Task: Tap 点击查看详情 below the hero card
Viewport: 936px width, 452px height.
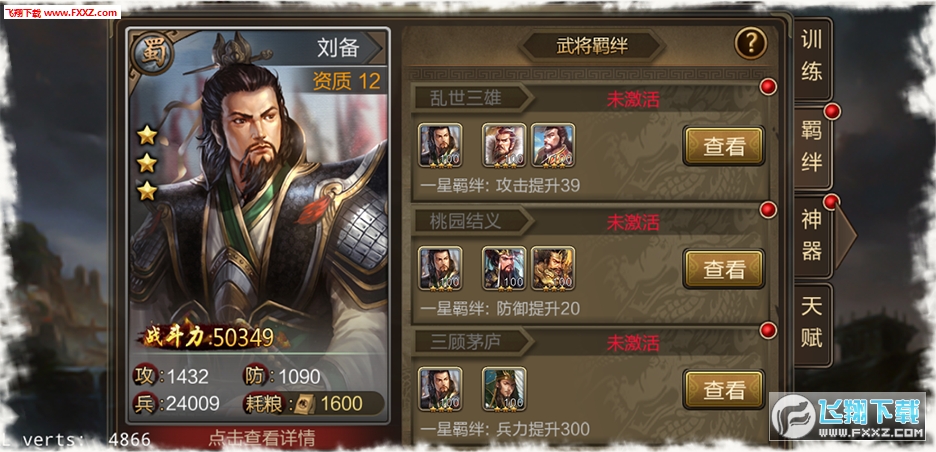Action: click(x=261, y=438)
